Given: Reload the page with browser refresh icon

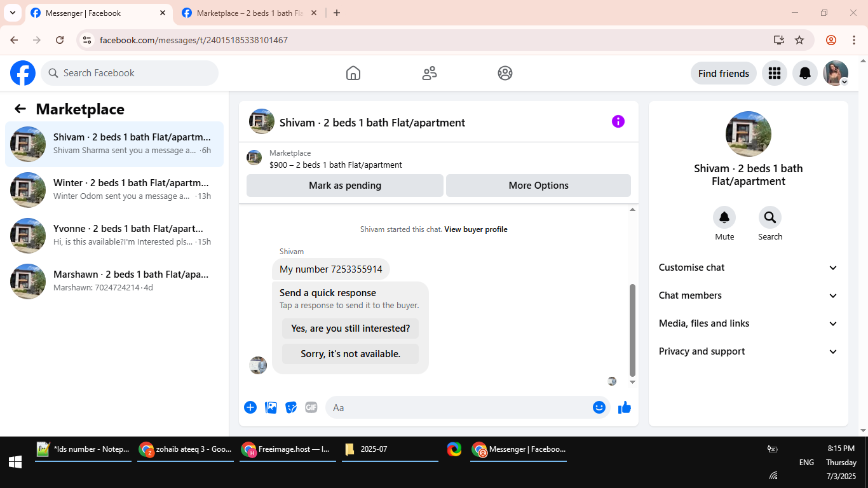Looking at the screenshot, I should point(60,40).
